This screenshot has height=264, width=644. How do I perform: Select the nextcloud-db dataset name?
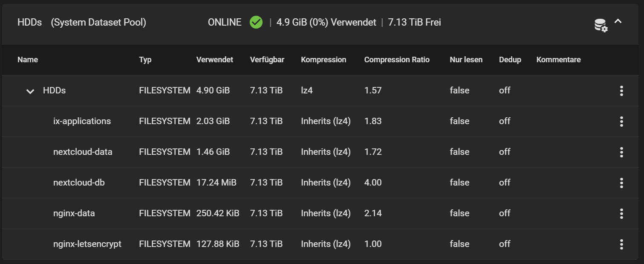79,183
